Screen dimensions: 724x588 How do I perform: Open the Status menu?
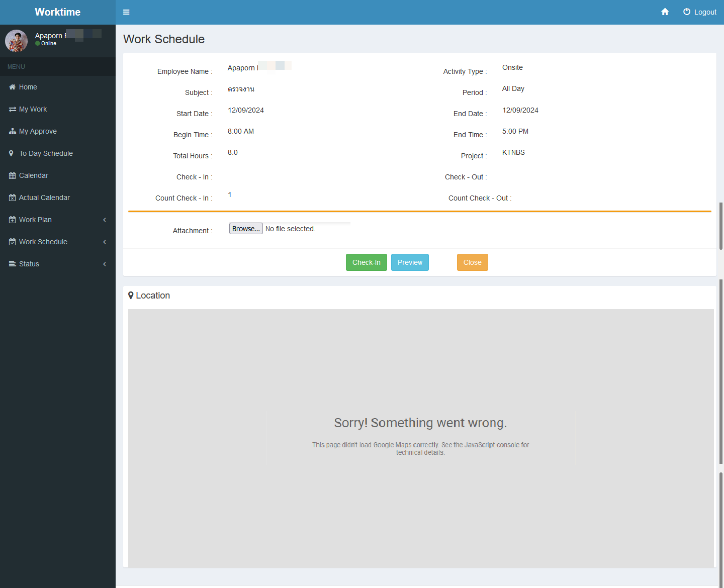[x=58, y=264]
